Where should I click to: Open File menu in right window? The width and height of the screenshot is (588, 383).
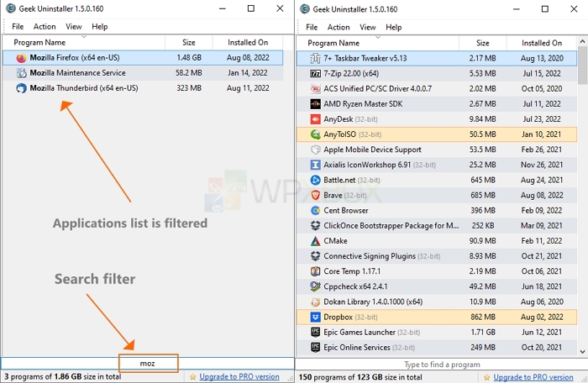pyautogui.click(x=312, y=28)
